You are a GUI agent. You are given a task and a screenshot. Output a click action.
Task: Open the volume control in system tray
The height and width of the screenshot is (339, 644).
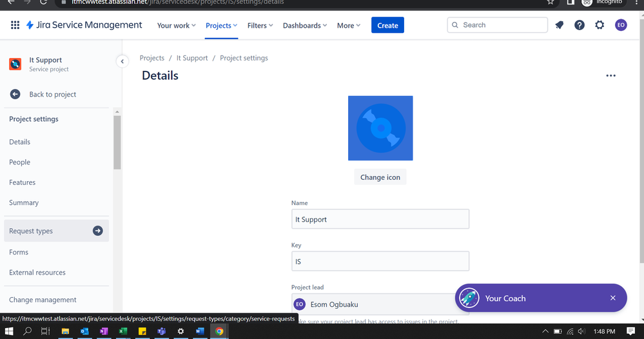[x=581, y=331]
